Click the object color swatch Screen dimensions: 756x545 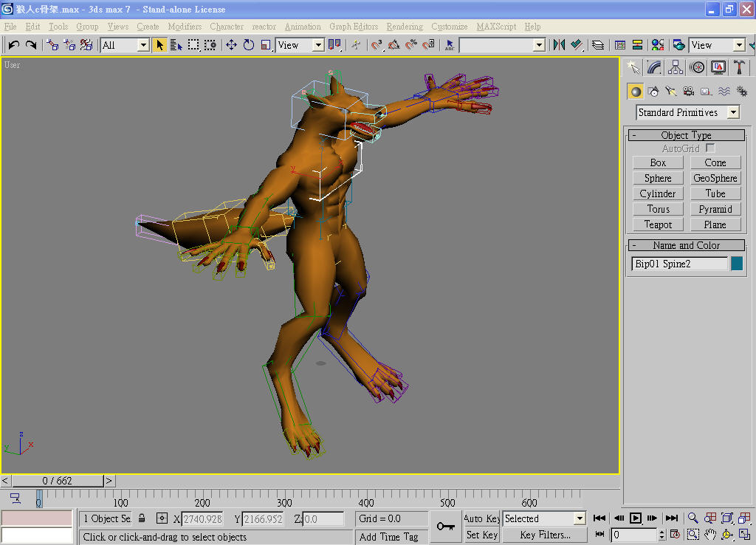(737, 264)
